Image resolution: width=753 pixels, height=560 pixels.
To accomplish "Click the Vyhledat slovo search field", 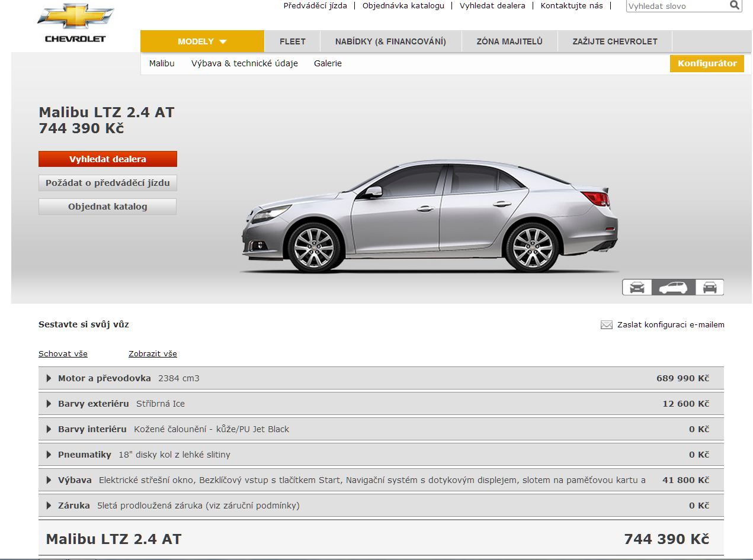I will point(677,7).
